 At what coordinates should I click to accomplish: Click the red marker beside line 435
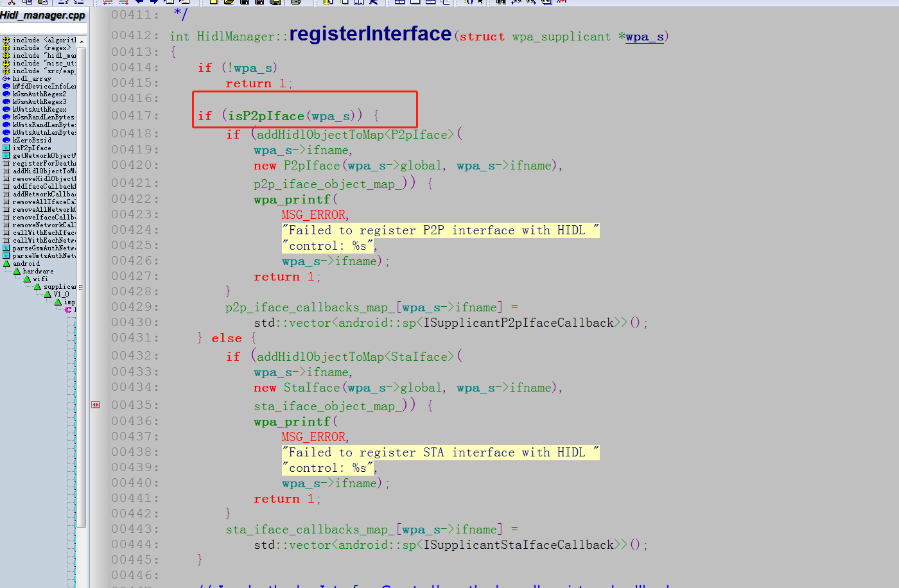95,404
